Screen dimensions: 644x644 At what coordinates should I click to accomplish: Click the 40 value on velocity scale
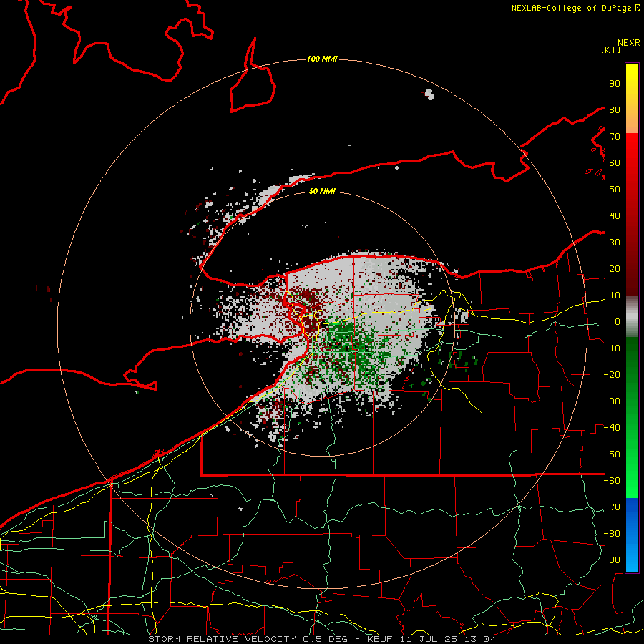615,215
